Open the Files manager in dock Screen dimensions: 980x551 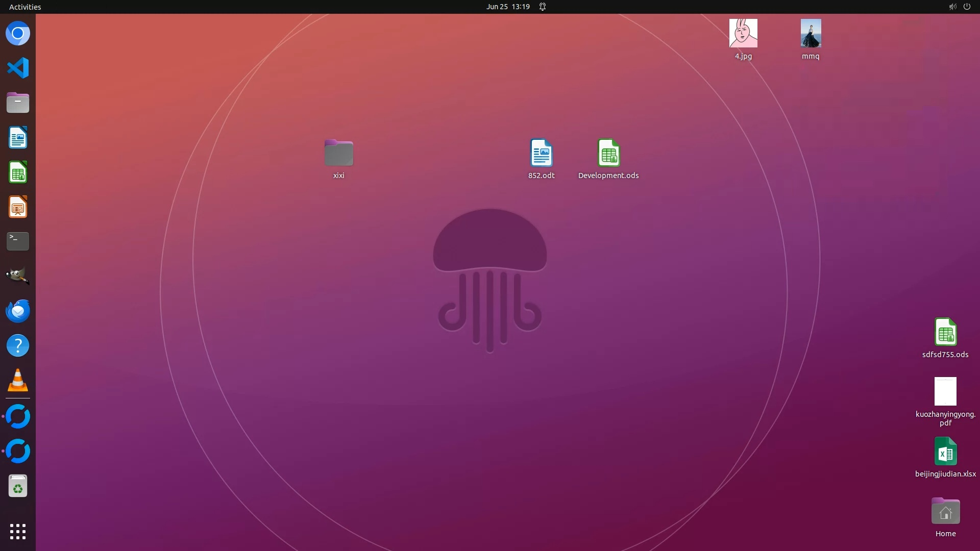[x=18, y=103]
